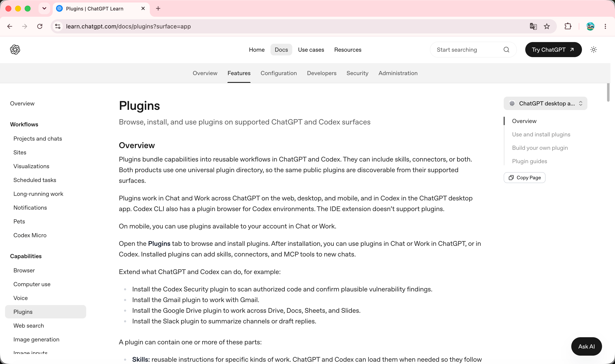615x364 pixels.
Task: Open Projects and chats in the sidebar
Action: tap(37, 138)
